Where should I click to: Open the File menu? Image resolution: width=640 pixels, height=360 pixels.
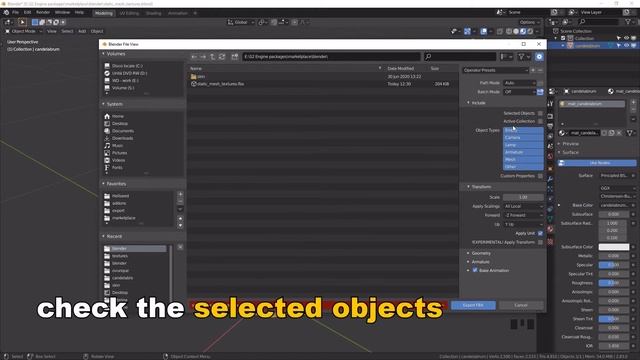click(x=15, y=13)
